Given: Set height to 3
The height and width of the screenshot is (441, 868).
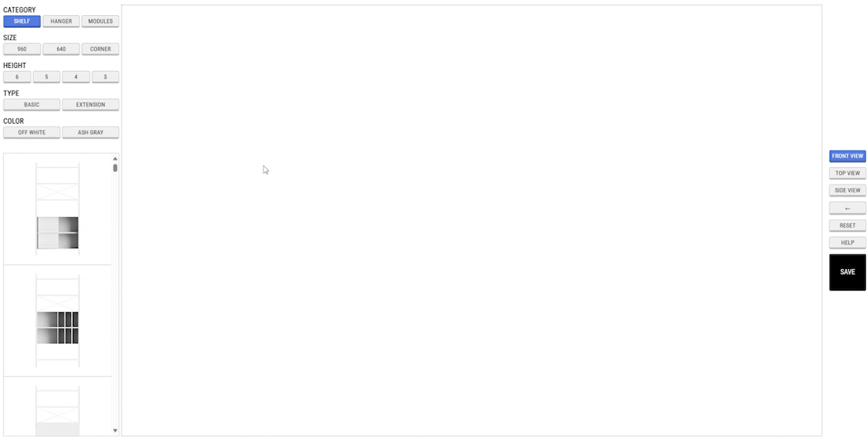Looking at the screenshot, I should 105,77.
